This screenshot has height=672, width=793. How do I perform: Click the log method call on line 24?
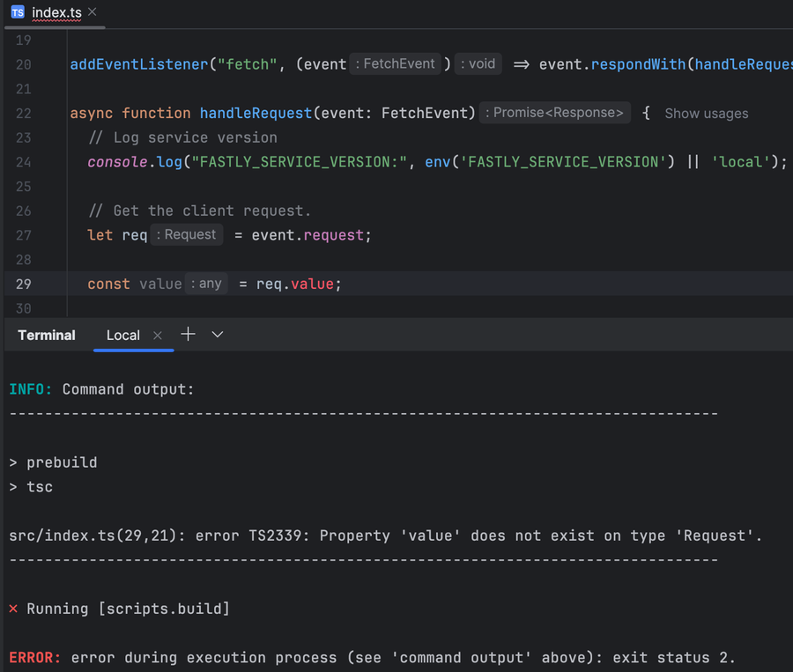click(169, 162)
